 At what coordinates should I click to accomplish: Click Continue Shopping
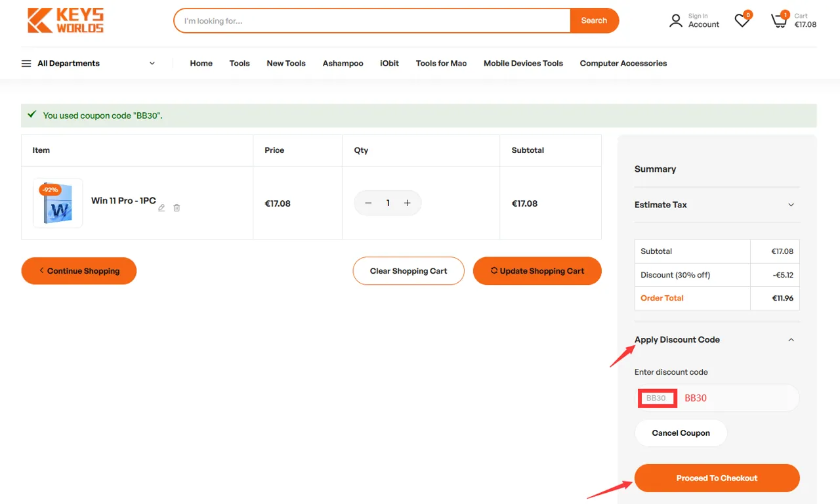click(x=79, y=271)
